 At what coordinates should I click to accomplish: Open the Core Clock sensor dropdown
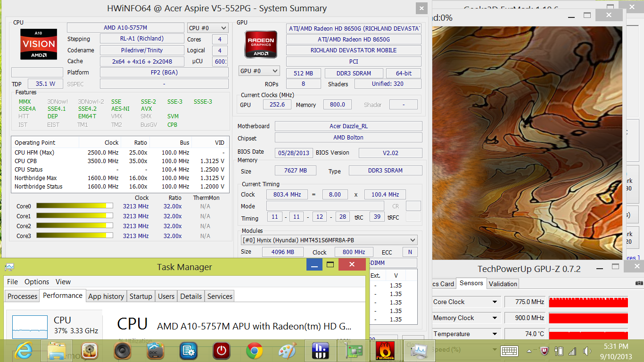pyautogui.click(x=495, y=302)
